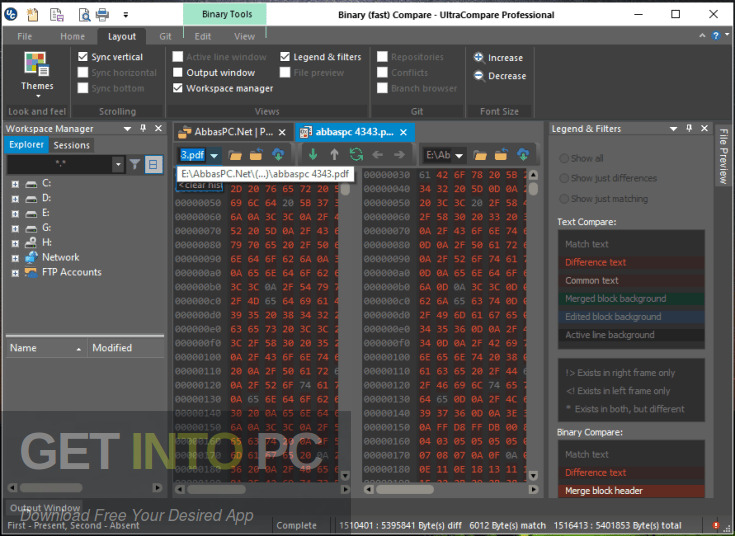Open the View tab under Binary Tools
Screen dimensions: 735x536
pyautogui.click(x=244, y=37)
